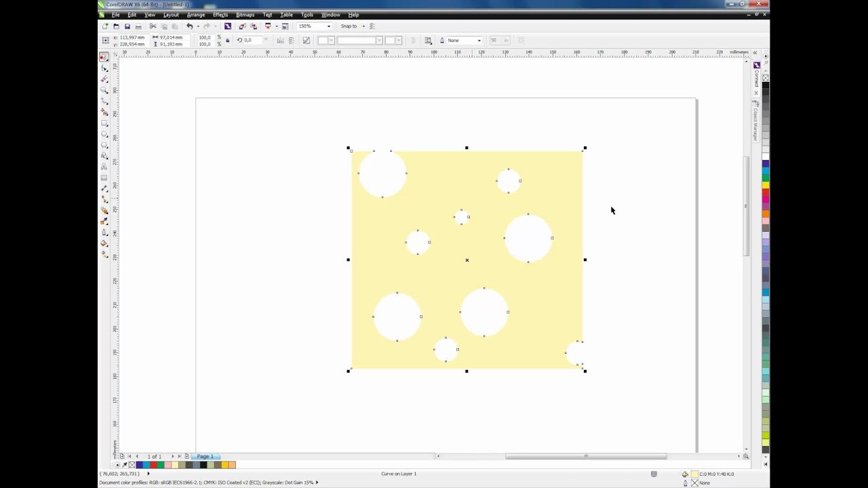
Task: Open the File menu
Action: coord(115,15)
